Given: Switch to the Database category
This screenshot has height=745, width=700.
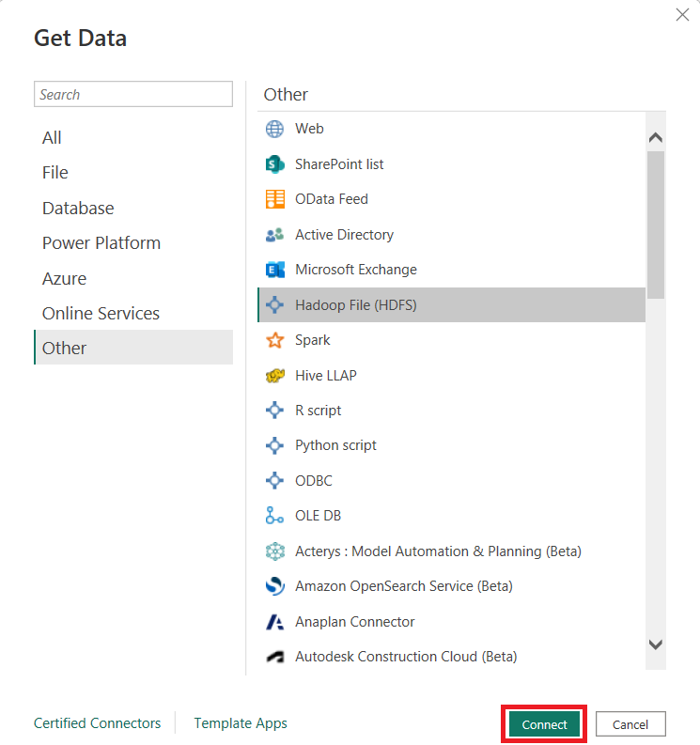Looking at the screenshot, I should [78, 209].
